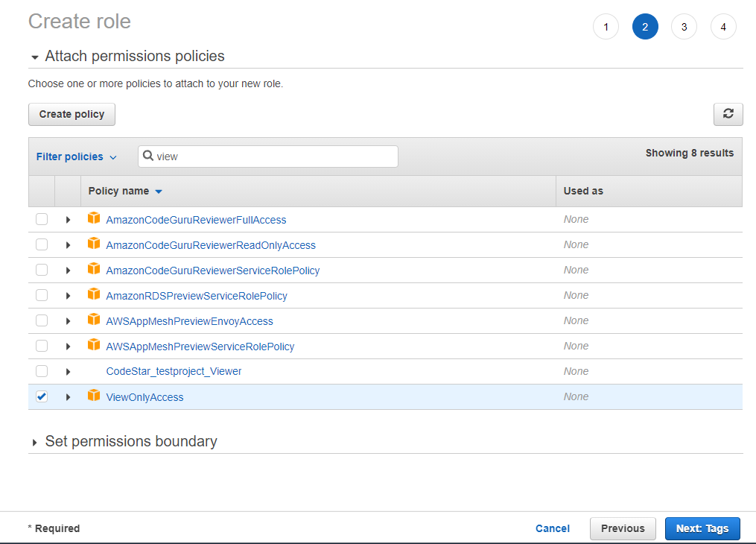Go to step 1 of role creation

606,26
